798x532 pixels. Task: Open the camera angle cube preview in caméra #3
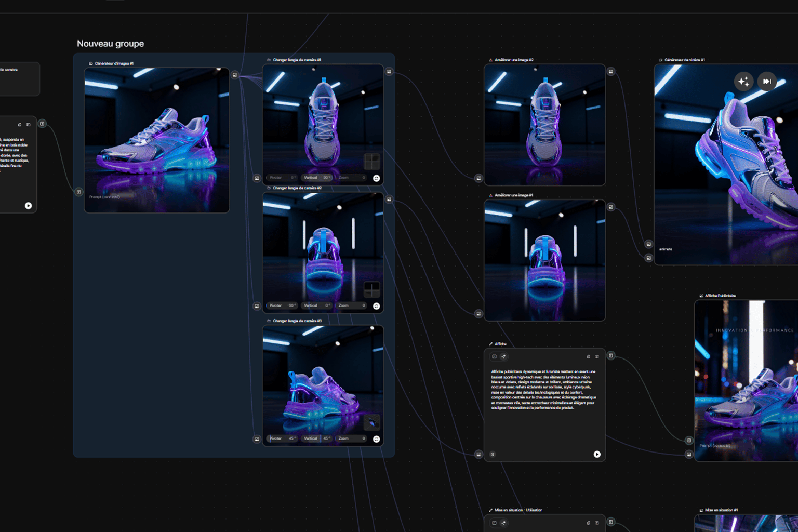click(371, 422)
